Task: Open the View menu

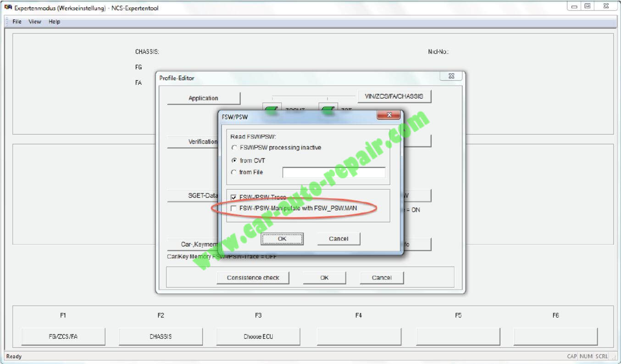Action: (35, 22)
